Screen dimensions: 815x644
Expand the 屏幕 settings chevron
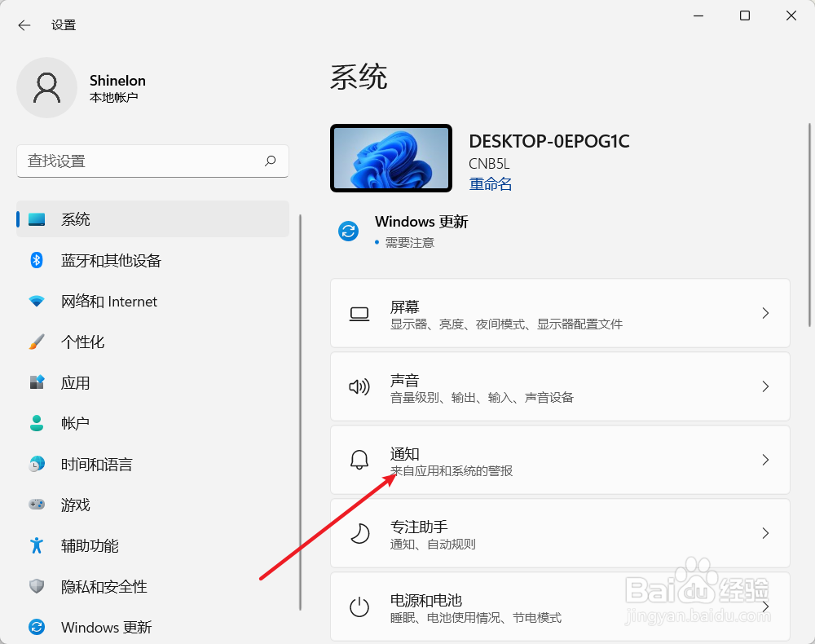[765, 313]
